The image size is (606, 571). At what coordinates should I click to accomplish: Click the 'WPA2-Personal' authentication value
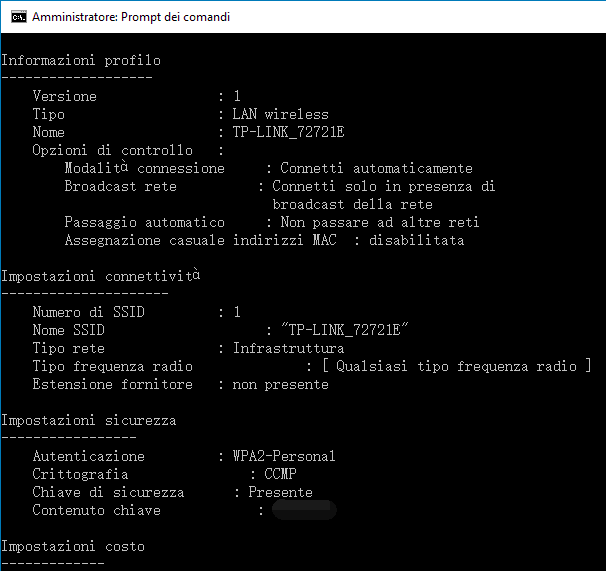pyautogui.click(x=284, y=456)
